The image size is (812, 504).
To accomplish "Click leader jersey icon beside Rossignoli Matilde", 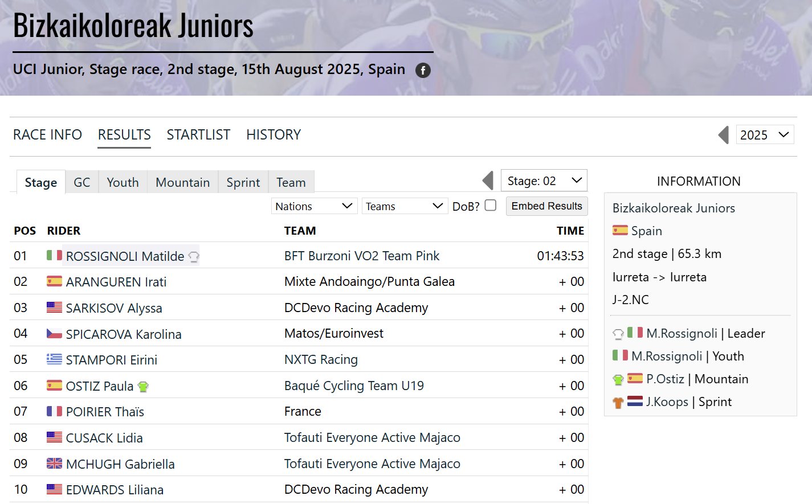I will pyautogui.click(x=194, y=257).
